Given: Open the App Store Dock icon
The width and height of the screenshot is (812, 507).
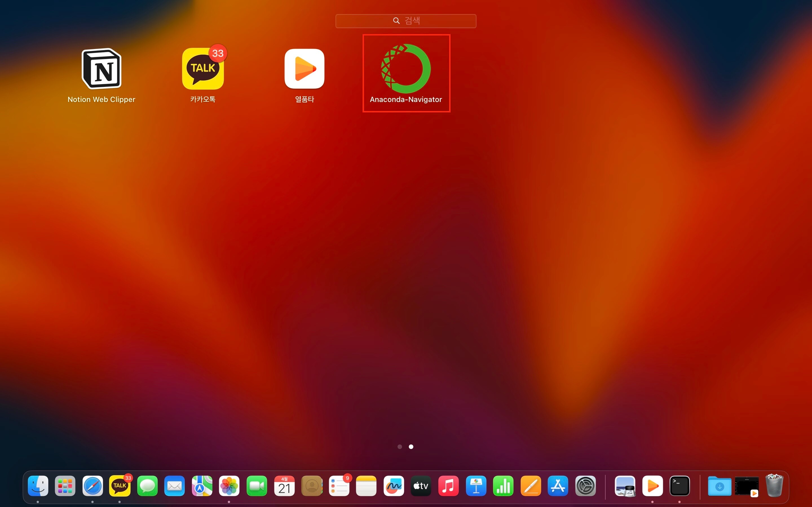Looking at the screenshot, I should click(x=558, y=486).
